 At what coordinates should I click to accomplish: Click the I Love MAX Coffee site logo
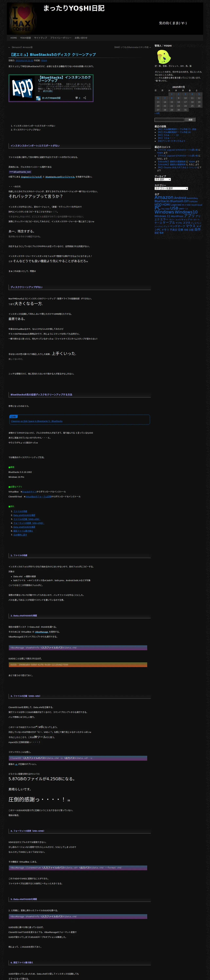(22, 18)
